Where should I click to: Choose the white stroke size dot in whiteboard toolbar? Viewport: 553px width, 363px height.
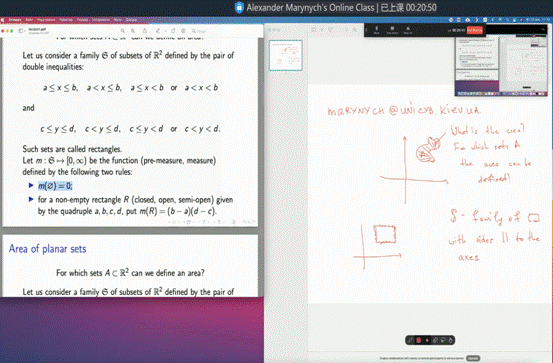(427, 340)
